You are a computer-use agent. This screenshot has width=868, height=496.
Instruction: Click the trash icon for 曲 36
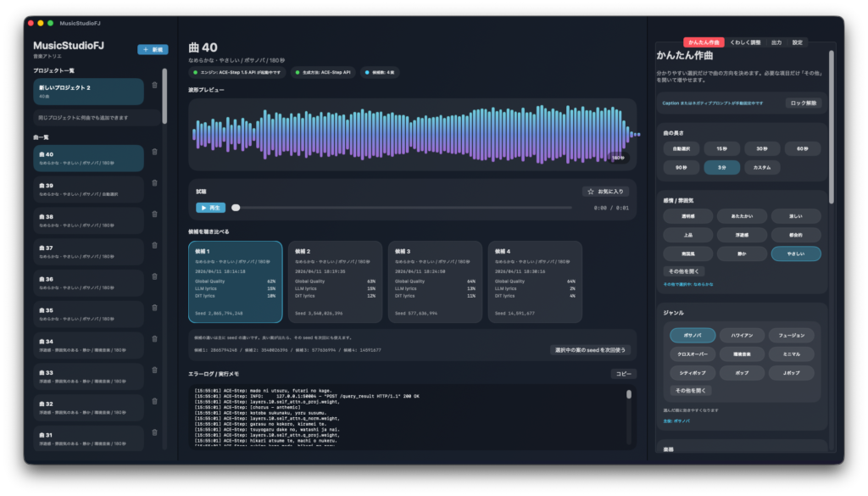tap(154, 276)
